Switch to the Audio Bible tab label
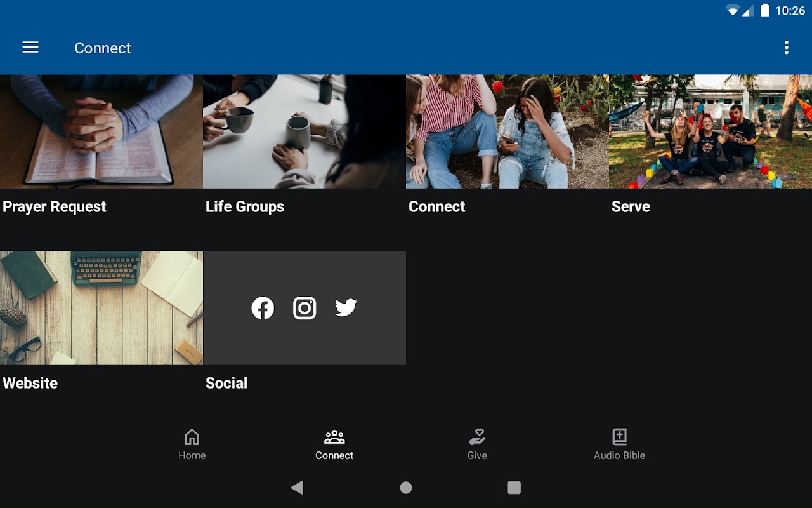Viewport: 812px width, 508px height. [619, 455]
